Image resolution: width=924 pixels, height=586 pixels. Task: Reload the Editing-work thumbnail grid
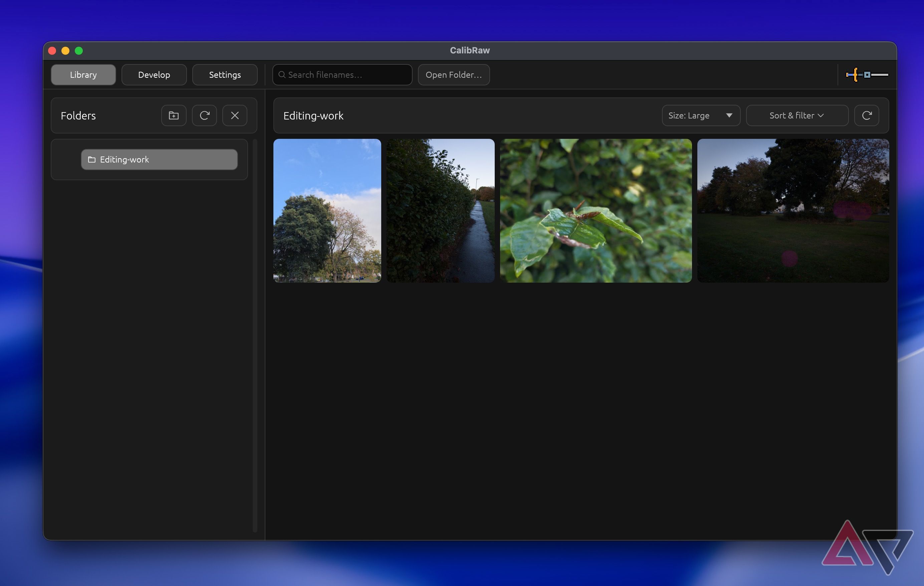pyautogui.click(x=867, y=115)
